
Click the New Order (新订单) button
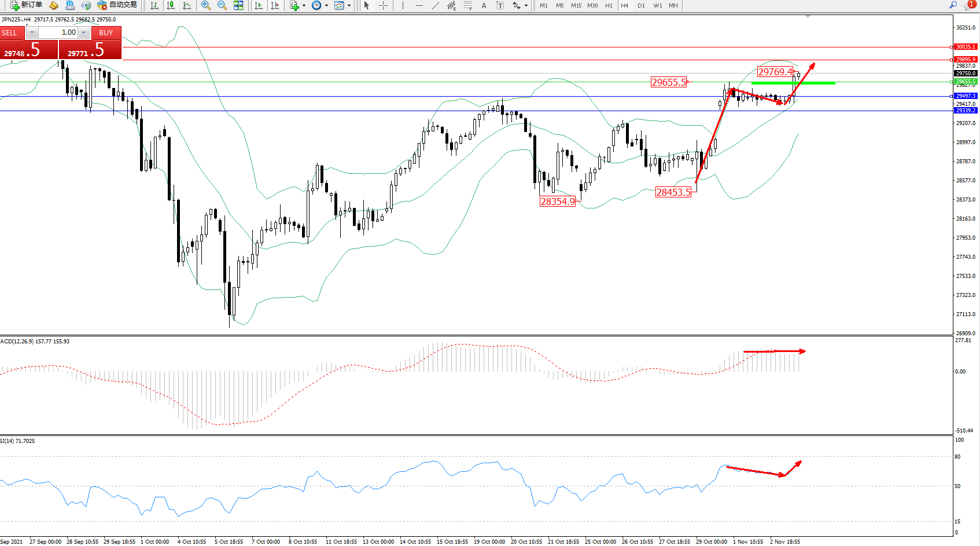coord(27,5)
